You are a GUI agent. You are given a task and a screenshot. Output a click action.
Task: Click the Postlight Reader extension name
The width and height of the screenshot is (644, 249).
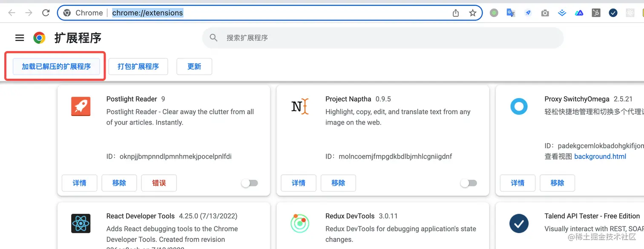[132, 99]
